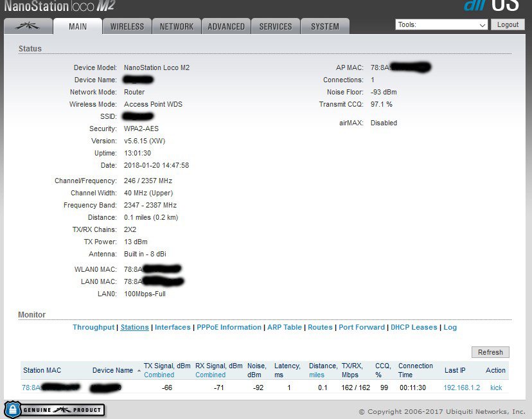
Task: Show the Interfaces monitor
Action: point(173,327)
